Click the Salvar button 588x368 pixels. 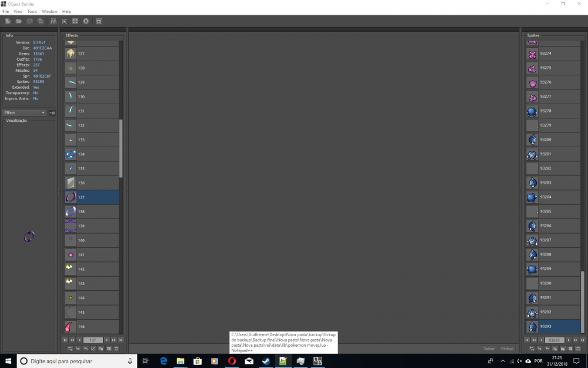(x=489, y=349)
